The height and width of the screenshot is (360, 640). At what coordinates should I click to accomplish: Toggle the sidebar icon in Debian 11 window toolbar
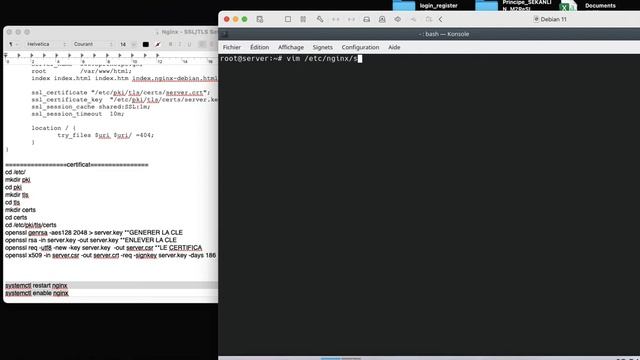pyautogui.click(x=260, y=19)
